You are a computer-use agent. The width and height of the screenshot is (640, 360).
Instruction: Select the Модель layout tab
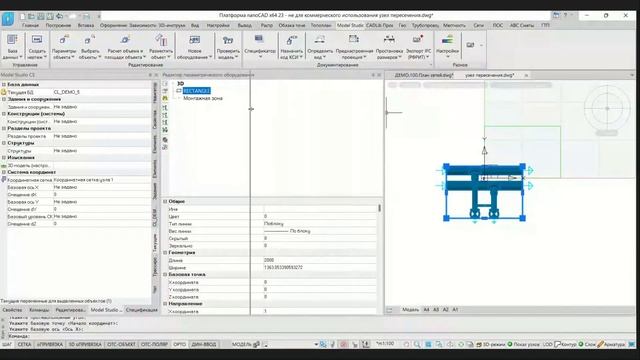tap(410, 310)
